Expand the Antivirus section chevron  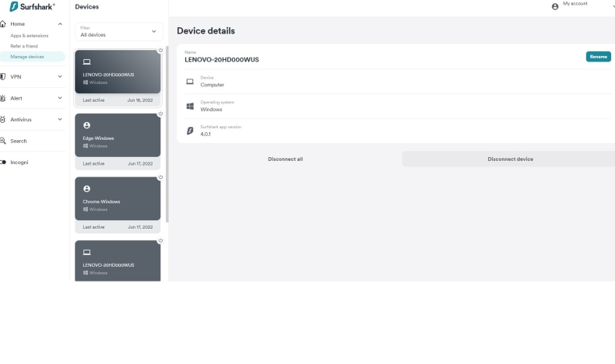pos(60,120)
